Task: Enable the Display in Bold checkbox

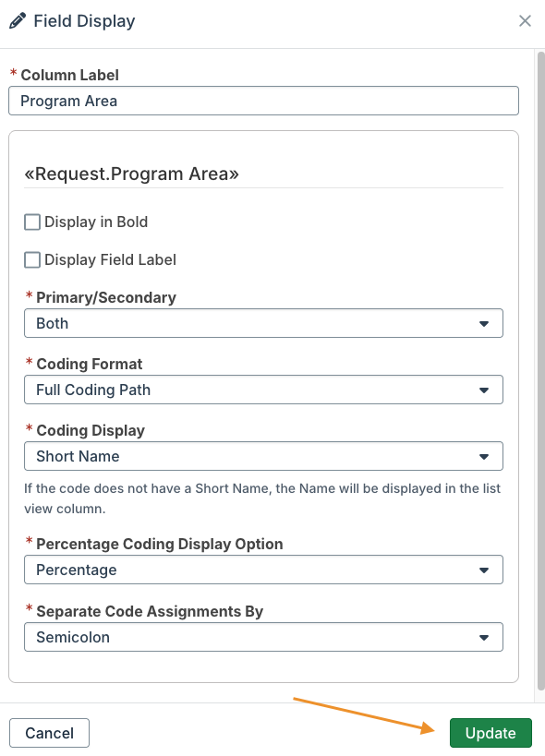Action: [32, 222]
